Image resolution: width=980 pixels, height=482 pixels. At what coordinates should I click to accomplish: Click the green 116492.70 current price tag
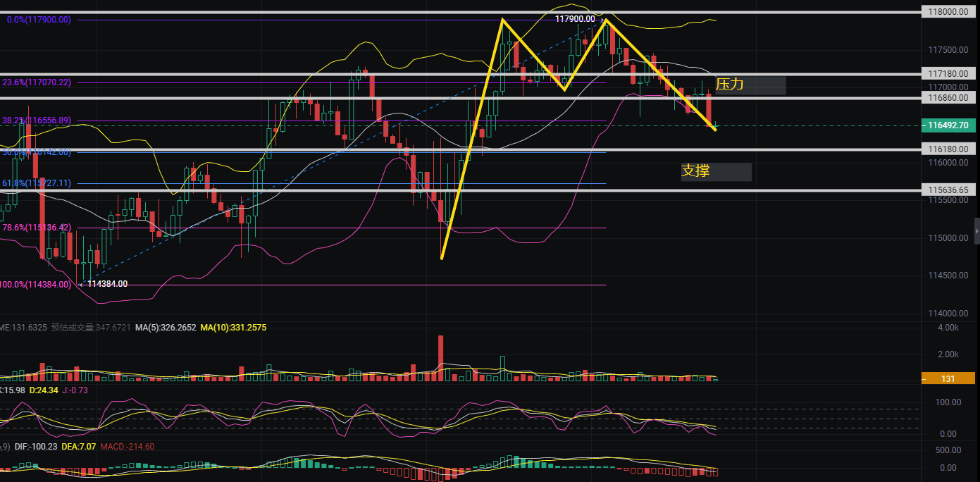click(947, 125)
